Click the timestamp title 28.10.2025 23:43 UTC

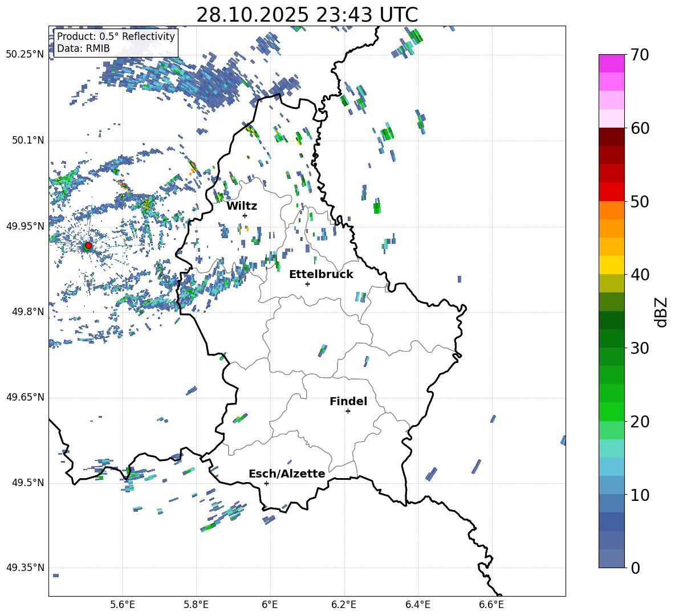307,15
